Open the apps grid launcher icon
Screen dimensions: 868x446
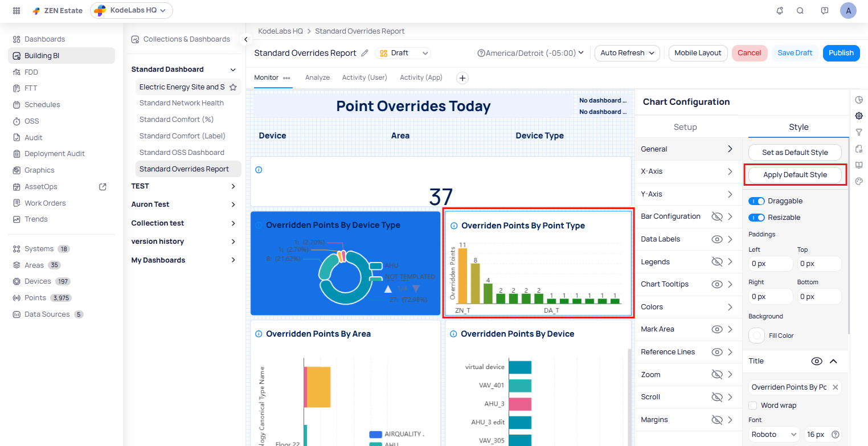[x=17, y=11]
